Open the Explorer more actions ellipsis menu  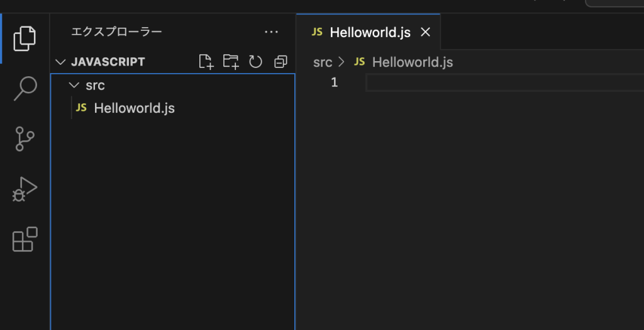271,31
